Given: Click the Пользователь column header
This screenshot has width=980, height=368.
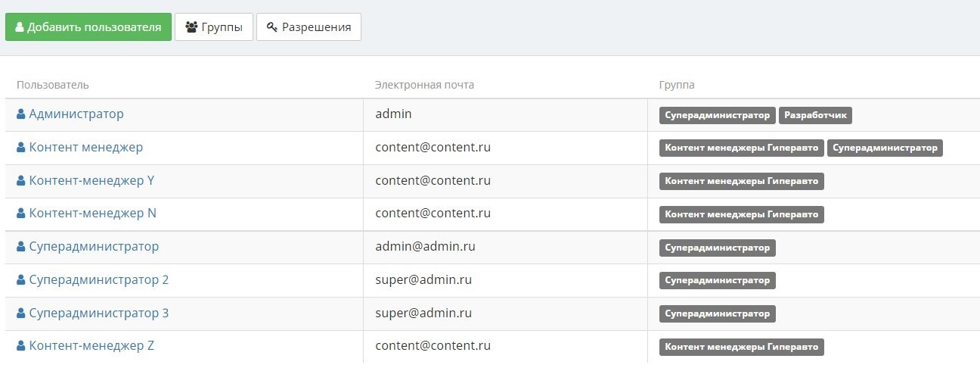Looking at the screenshot, I should [x=53, y=85].
